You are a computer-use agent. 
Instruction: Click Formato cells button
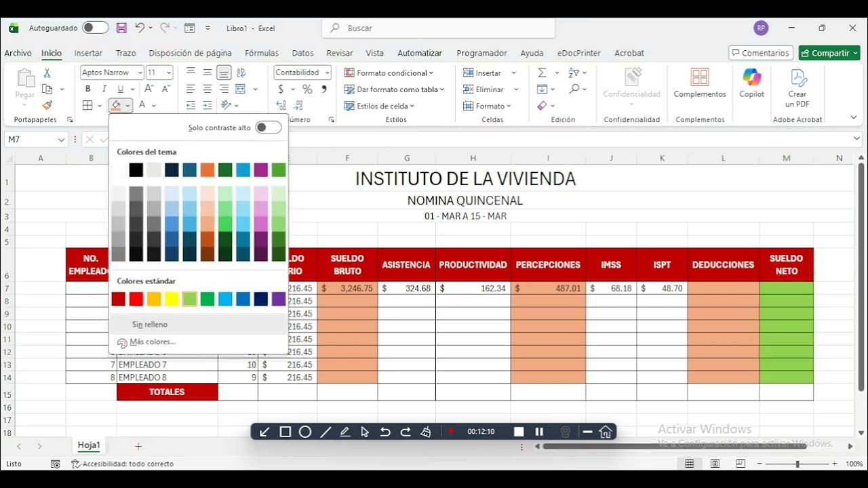point(488,106)
